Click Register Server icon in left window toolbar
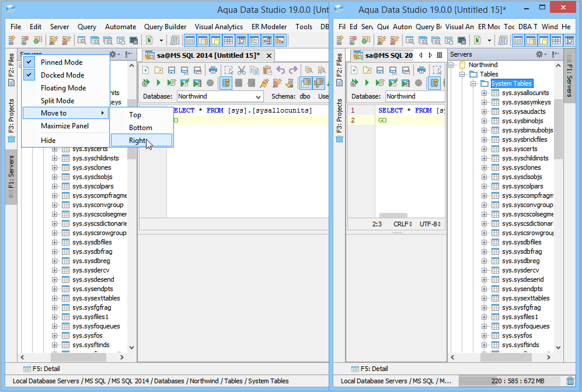582x392 pixels. pyautogui.click(x=12, y=40)
